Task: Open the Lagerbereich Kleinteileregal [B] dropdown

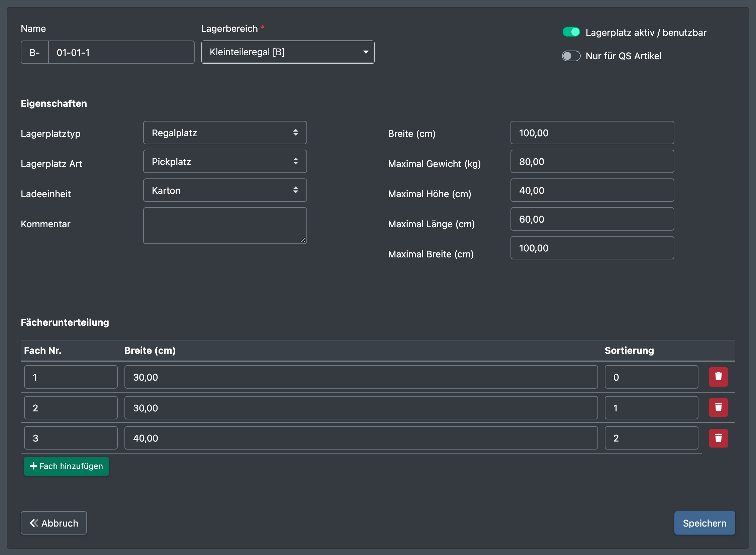Action: click(288, 52)
